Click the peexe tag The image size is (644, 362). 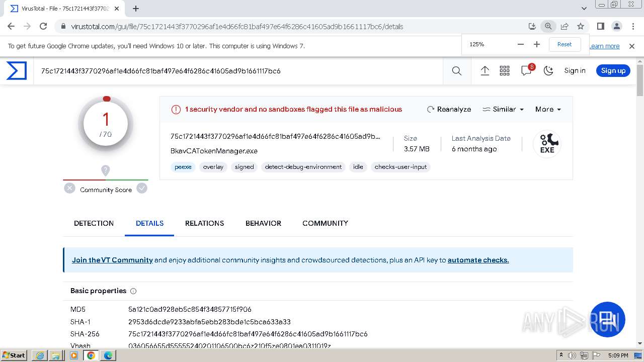(183, 167)
